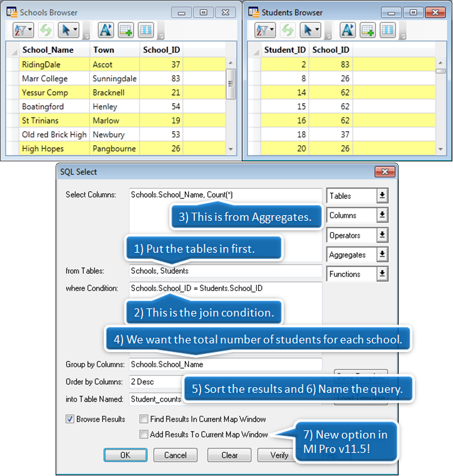Screen dimensions: 453x476
Task: Select the High Hopes cell
Action: (x=54, y=148)
